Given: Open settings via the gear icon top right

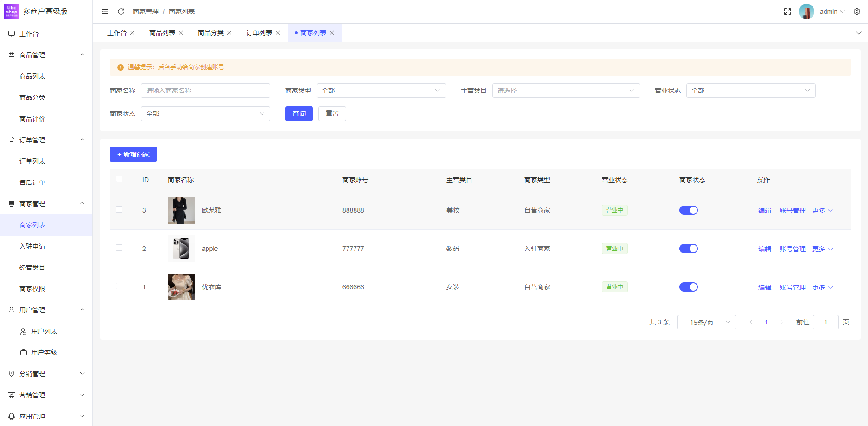Looking at the screenshot, I should coord(858,11).
